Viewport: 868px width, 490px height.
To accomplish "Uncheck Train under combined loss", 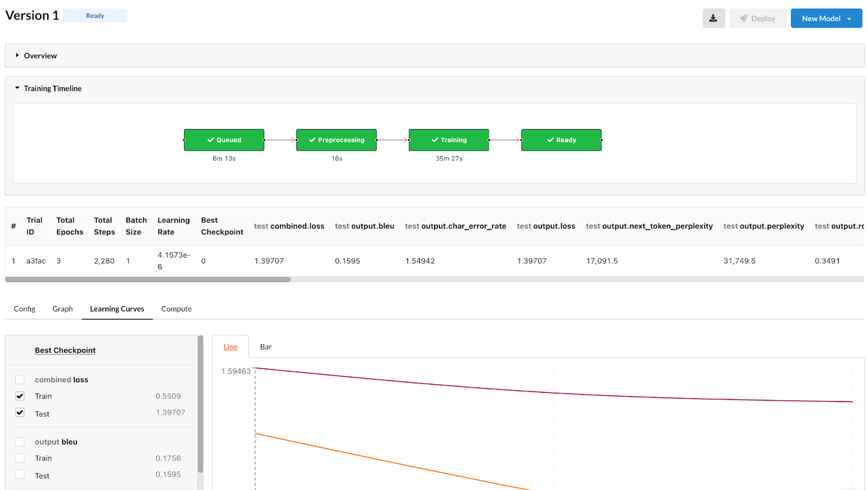I will 20,396.
